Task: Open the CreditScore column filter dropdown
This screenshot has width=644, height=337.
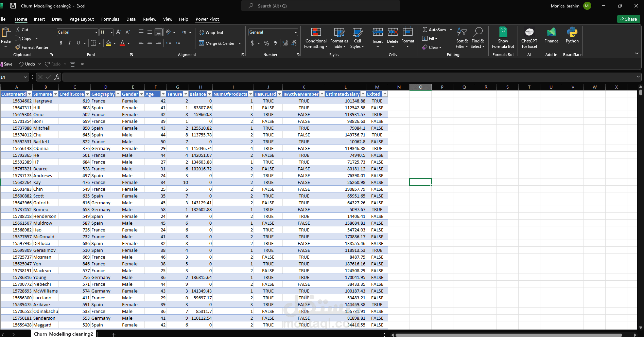Action: point(87,94)
